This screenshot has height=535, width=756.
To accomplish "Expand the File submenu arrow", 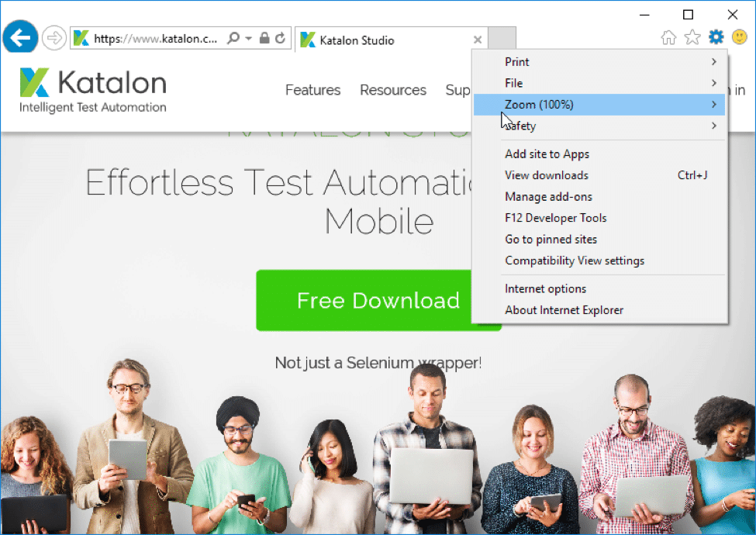I will coord(714,83).
